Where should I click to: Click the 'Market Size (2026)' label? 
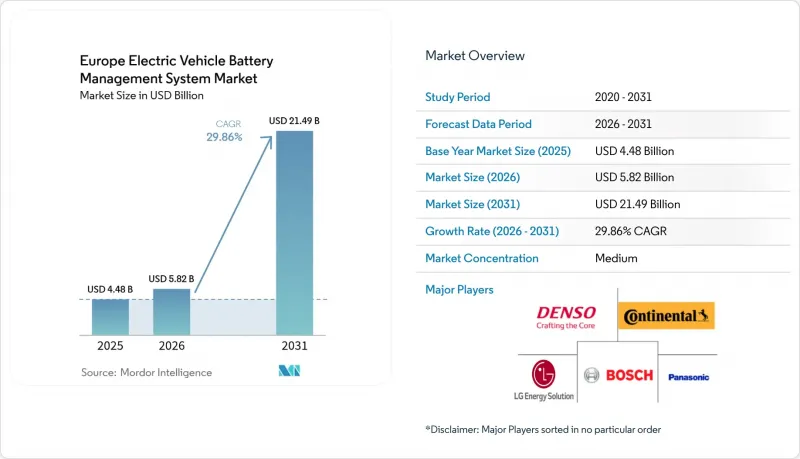(472, 177)
